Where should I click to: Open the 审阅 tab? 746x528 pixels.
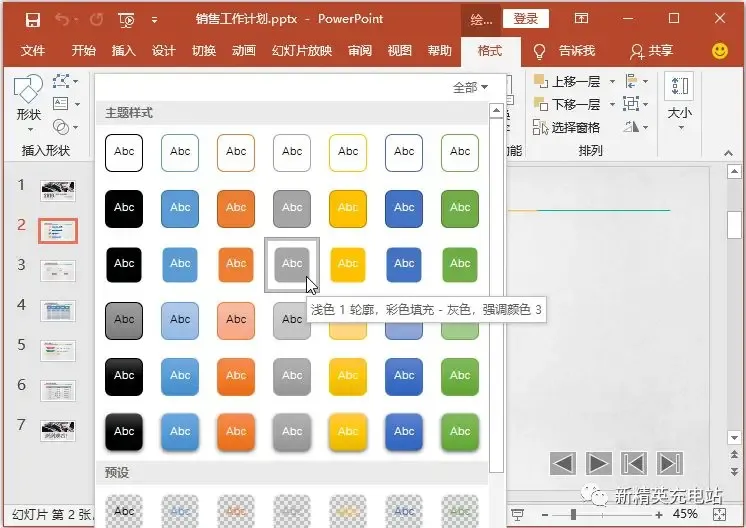tap(360, 50)
